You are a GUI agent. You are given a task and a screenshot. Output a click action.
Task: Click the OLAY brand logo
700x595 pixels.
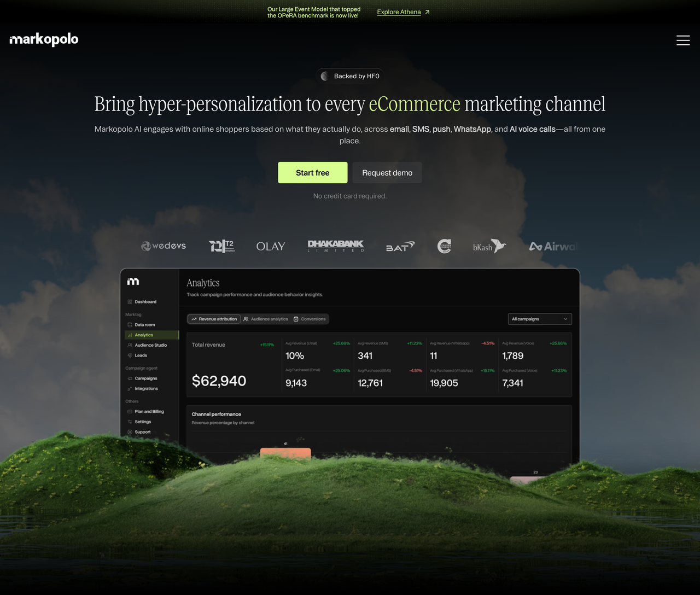click(271, 247)
